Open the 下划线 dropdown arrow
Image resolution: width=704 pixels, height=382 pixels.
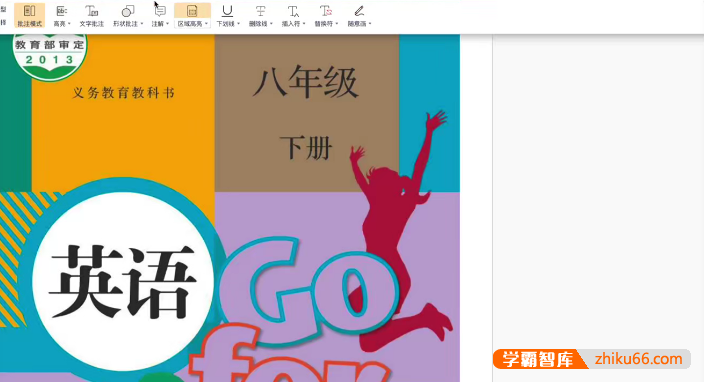(238, 24)
